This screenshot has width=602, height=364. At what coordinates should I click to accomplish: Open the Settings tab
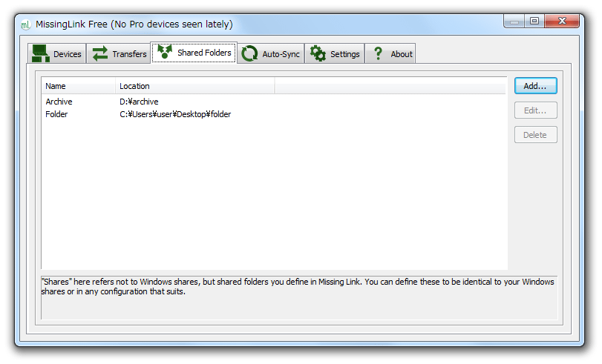click(334, 53)
